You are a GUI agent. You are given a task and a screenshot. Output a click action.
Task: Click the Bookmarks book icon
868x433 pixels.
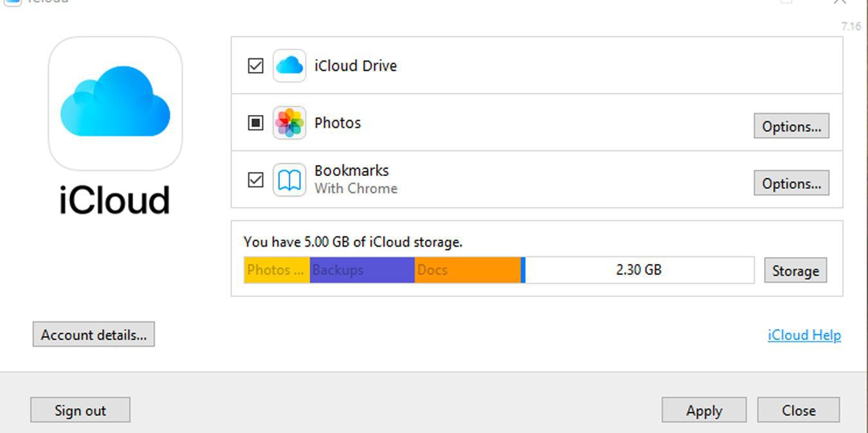[x=289, y=180]
